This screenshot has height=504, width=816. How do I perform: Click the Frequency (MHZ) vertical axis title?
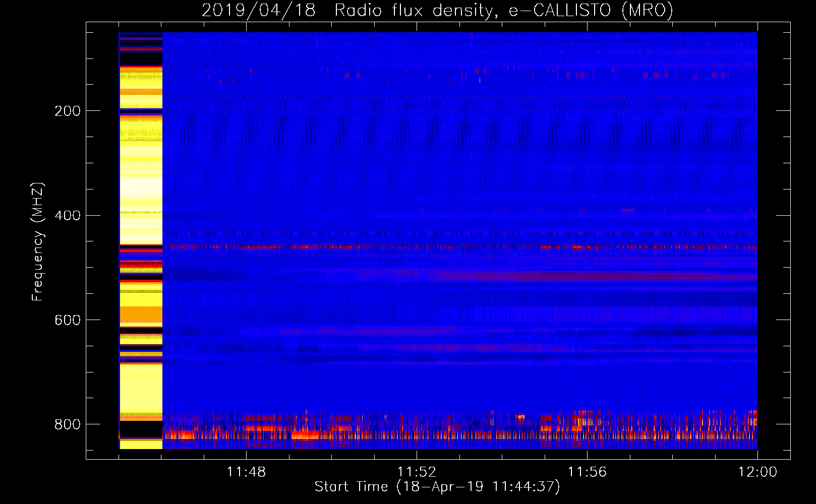pos(37,242)
